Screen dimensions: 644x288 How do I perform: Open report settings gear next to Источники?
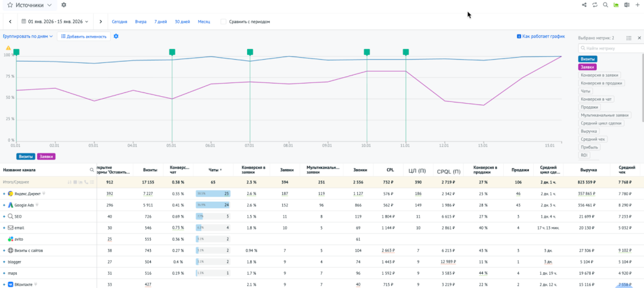[64, 5]
